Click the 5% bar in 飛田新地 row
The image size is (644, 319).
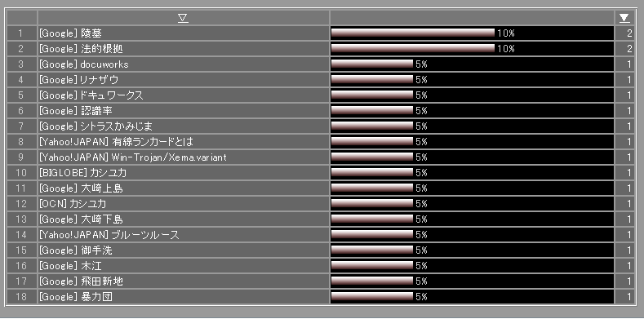pyautogui.click(x=371, y=281)
